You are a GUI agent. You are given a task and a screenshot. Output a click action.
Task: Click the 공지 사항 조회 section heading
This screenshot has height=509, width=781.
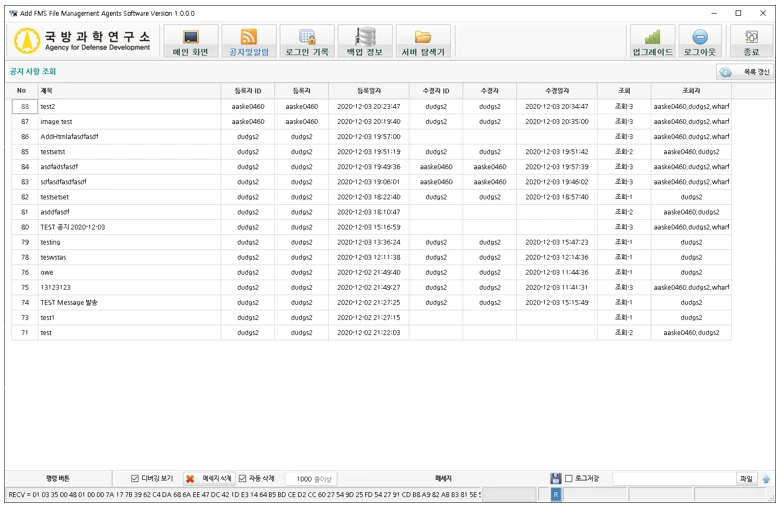[x=33, y=72]
